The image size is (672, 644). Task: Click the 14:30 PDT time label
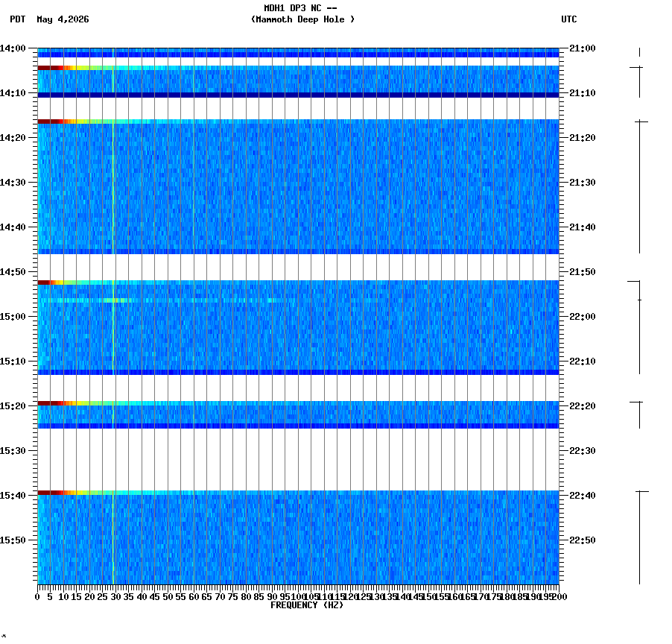tap(13, 182)
